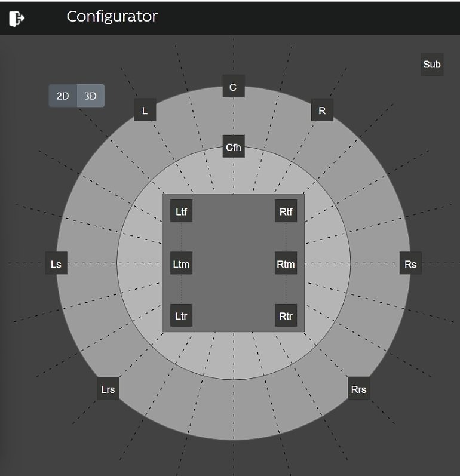
Task: Click the exit icon in the header
Action: (17, 19)
